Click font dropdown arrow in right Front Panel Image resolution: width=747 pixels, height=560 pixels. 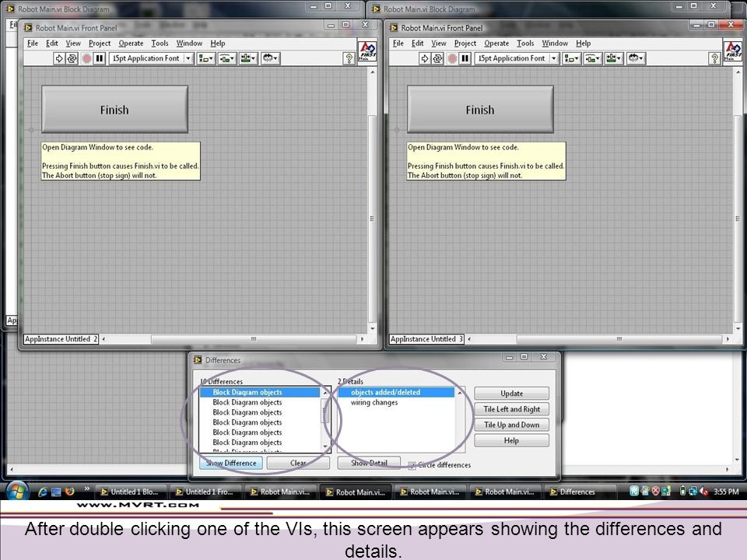(x=553, y=58)
